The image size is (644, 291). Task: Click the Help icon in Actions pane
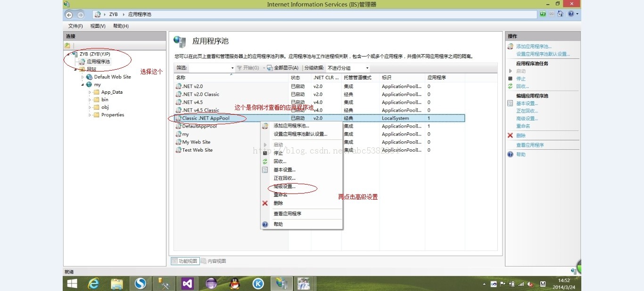click(x=510, y=154)
